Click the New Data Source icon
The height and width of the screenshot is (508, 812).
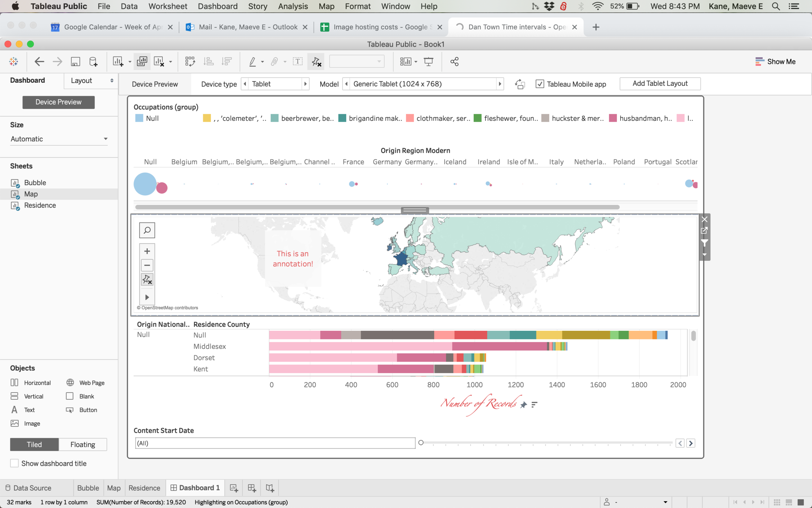click(93, 62)
